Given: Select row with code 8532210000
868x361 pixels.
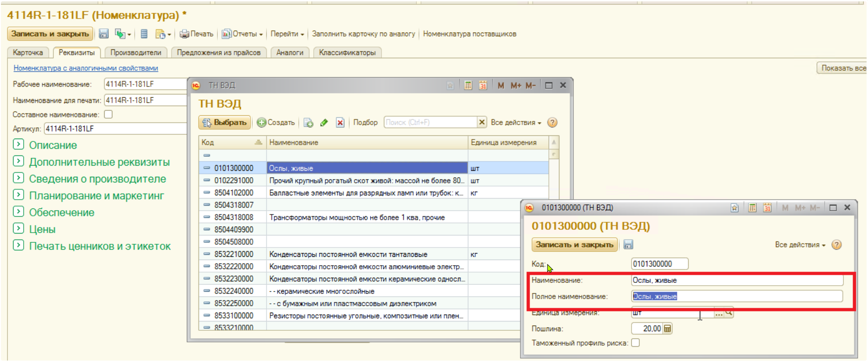Looking at the screenshot, I should (x=234, y=254).
